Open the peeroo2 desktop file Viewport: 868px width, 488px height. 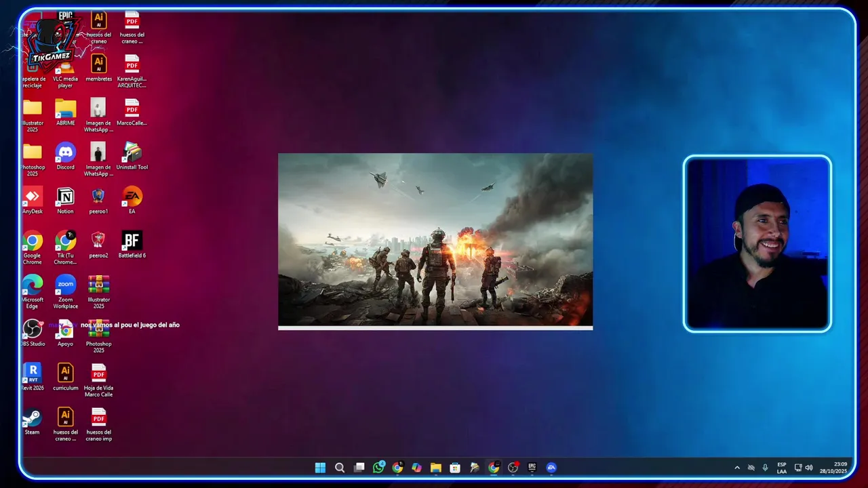[x=98, y=245]
